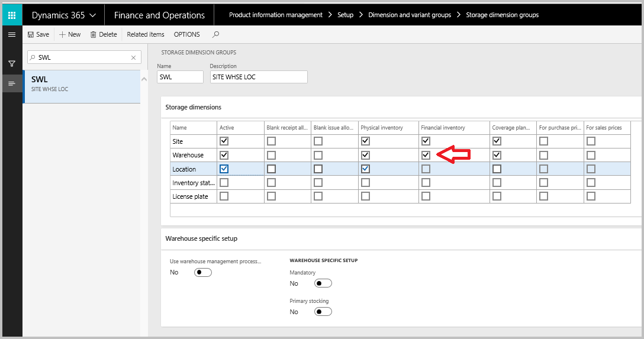Click the Coverage plan column header
Image resolution: width=644 pixels, height=339 pixels.
(x=513, y=128)
